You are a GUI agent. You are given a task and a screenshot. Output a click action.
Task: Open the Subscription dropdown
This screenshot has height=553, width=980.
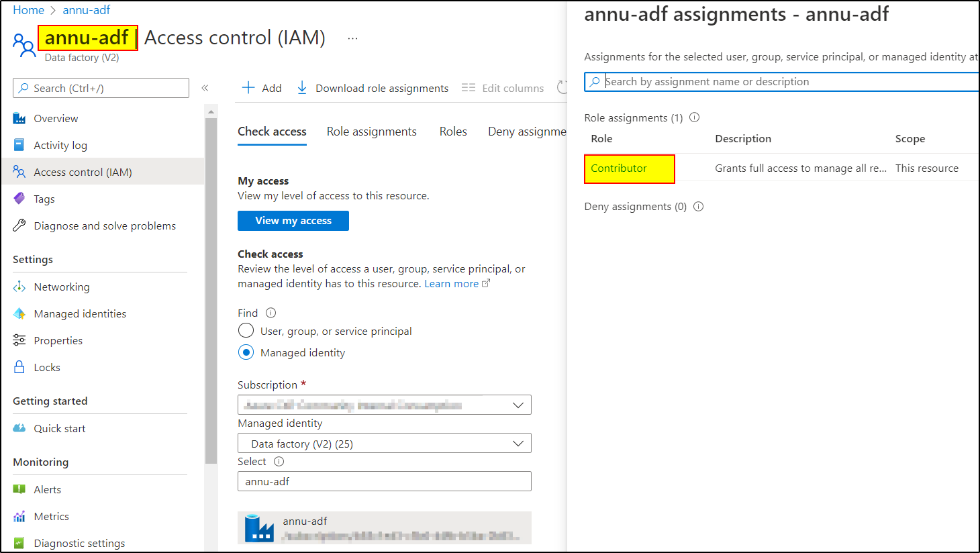coord(385,405)
